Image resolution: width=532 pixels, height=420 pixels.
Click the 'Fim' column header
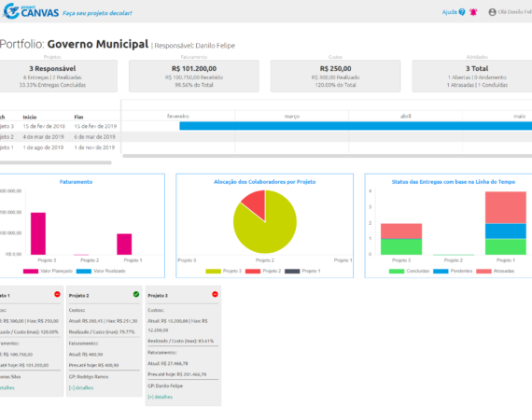click(x=78, y=117)
